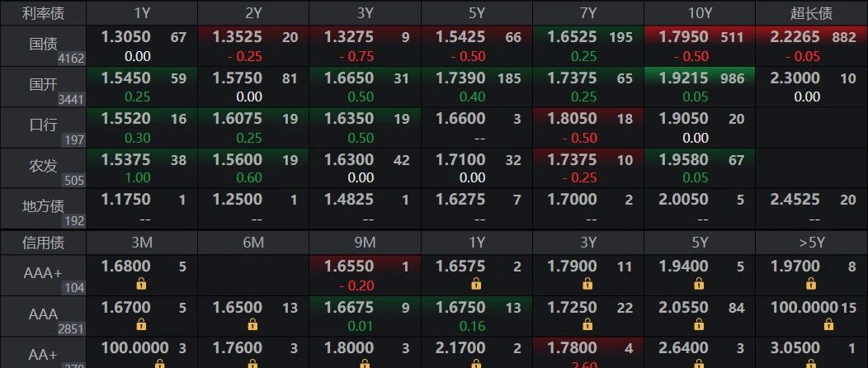Click the lock icon under AAA 5Y 2.0550
The width and height of the screenshot is (868, 368).
click(699, 324)
